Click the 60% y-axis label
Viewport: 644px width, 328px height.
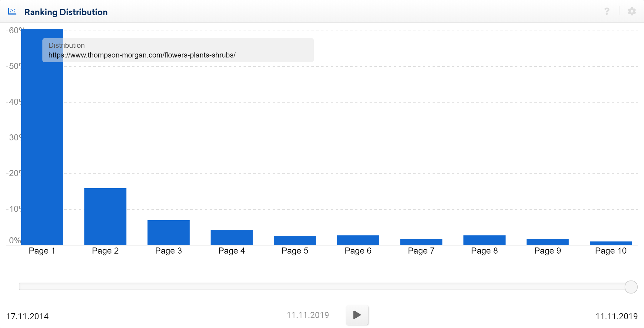16,30
